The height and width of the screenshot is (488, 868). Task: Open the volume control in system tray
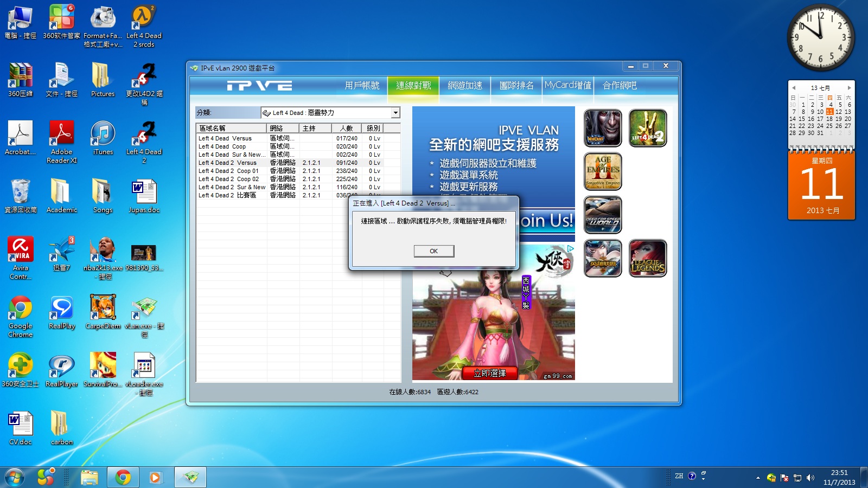[810, 478]
